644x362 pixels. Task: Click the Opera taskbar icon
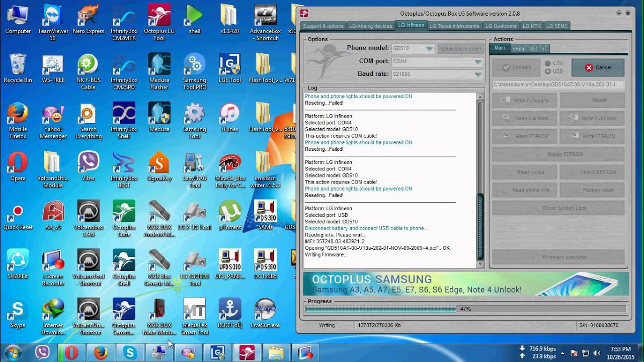coord(71,352)
